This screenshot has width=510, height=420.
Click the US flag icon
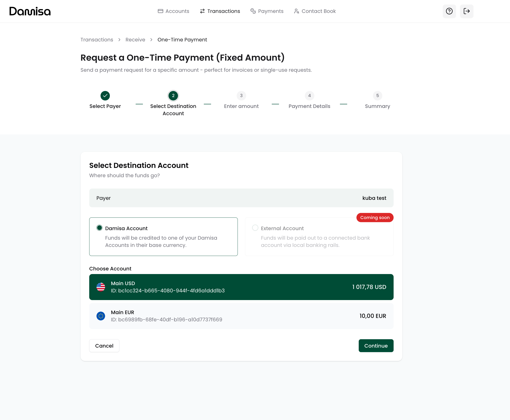(101, 287)
